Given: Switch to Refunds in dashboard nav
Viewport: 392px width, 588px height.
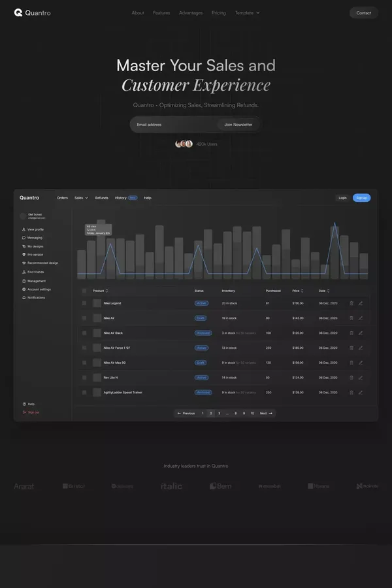Looking at the screenshot, I should (x=102, y=197).
